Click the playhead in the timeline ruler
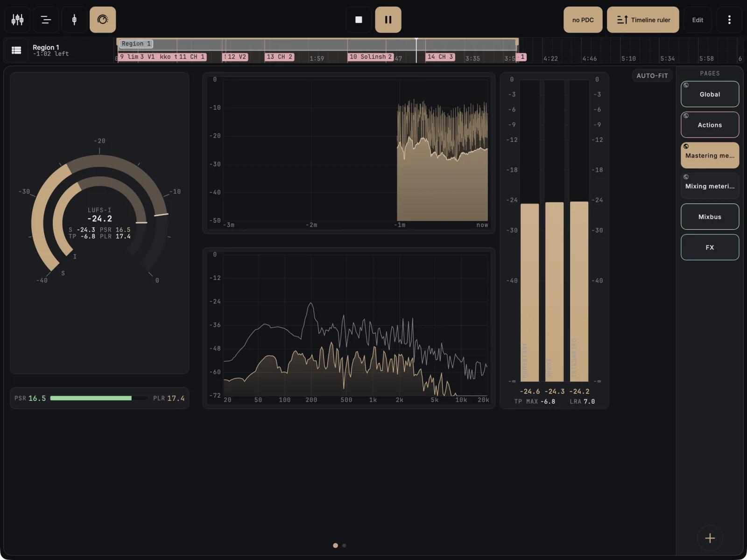The height and width of the screenshot is (560, 747). click(x=416, y=50)
